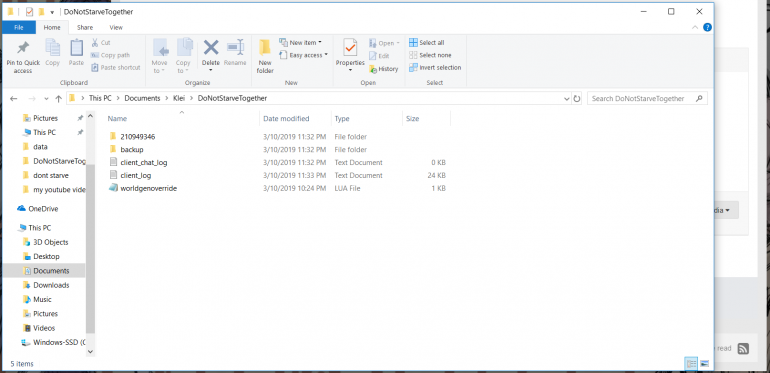Viewport: 770px width, 373px height.
Task: Select the 210949346 folder
Action: tap(138, 136)
